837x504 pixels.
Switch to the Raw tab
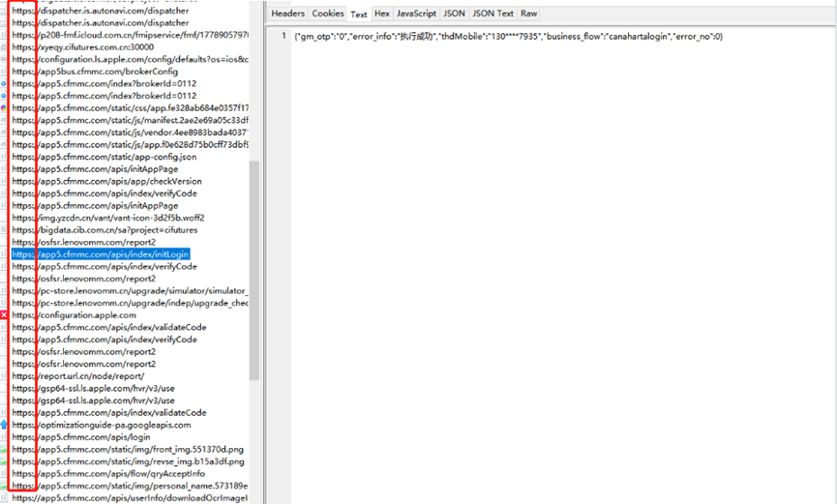[529, 14]
